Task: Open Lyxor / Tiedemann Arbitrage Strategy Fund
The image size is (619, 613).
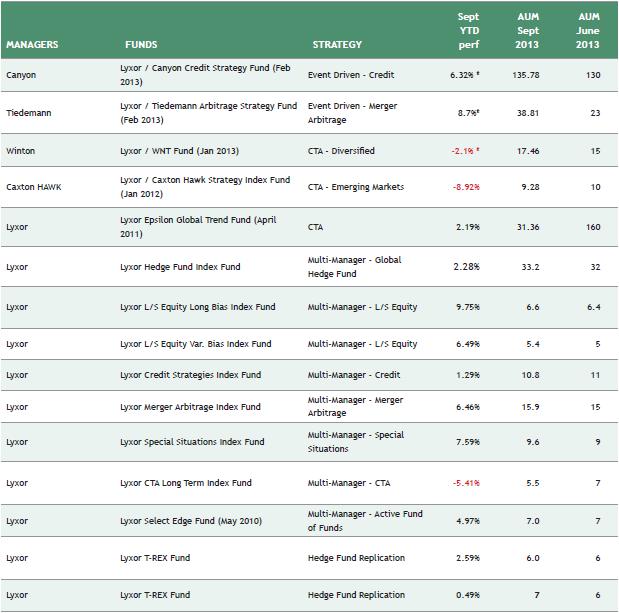Action: click(x=208, y=113)
